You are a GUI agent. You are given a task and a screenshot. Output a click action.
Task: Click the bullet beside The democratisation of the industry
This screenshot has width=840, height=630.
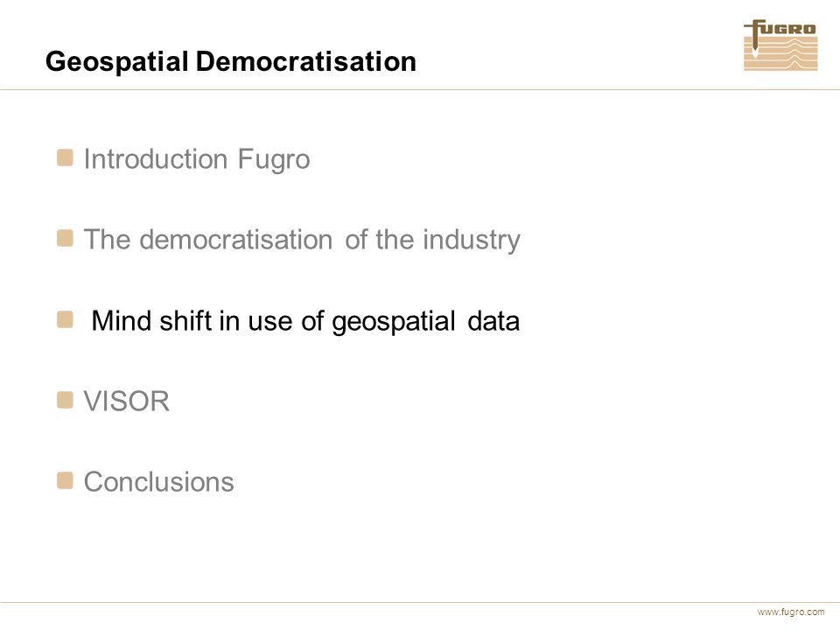pyautogui.click(x=65, y=238)
